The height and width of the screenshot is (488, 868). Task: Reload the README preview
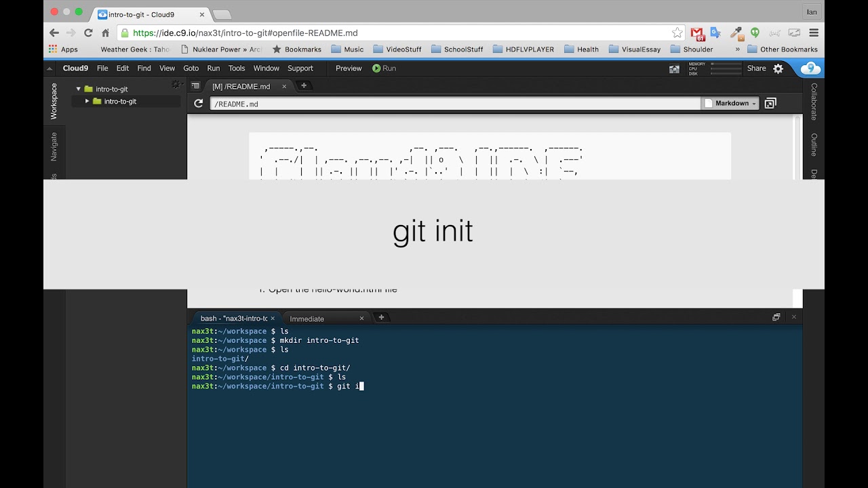point(199,104)
